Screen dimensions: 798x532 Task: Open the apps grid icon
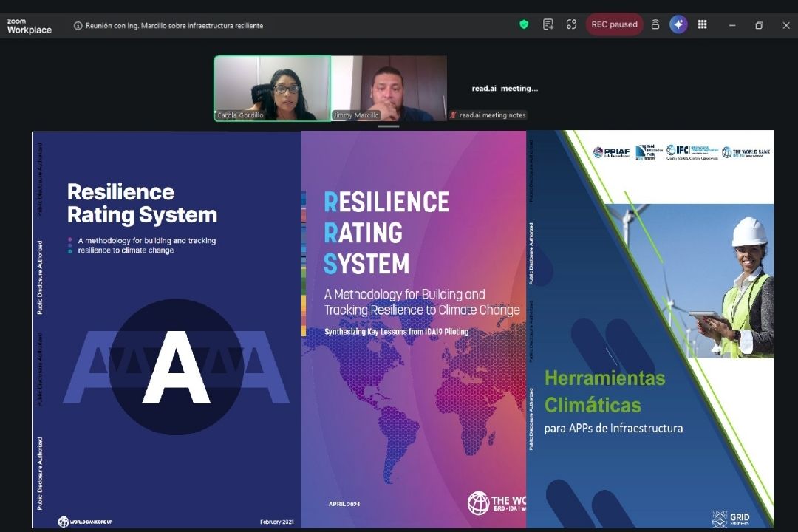click(x=703, y=24)
